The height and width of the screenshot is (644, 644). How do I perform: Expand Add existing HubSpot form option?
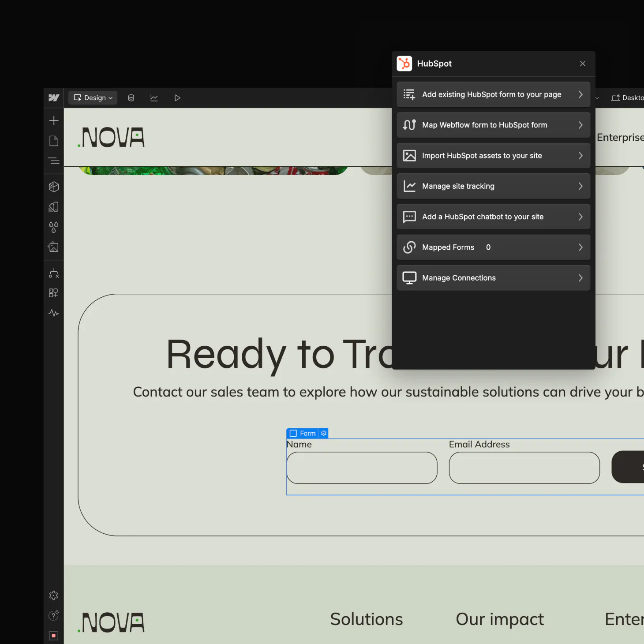click(493, 94)
